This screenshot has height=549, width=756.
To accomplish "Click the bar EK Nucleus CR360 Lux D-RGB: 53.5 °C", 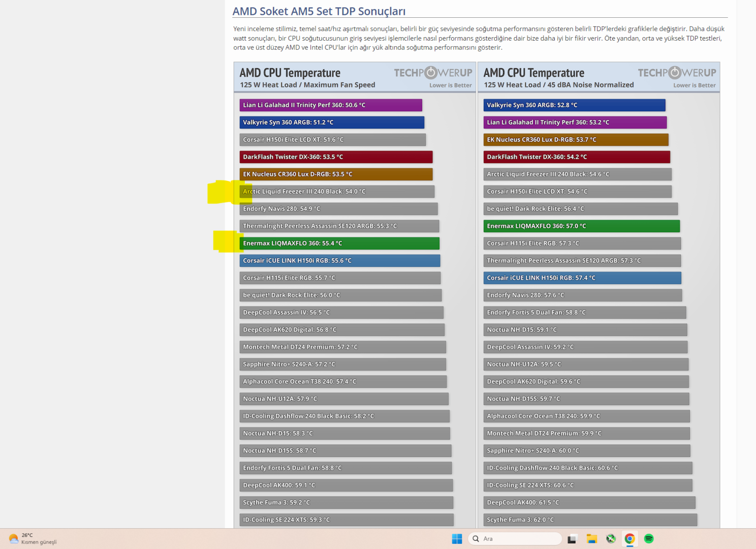I will [x=336, y=174].
